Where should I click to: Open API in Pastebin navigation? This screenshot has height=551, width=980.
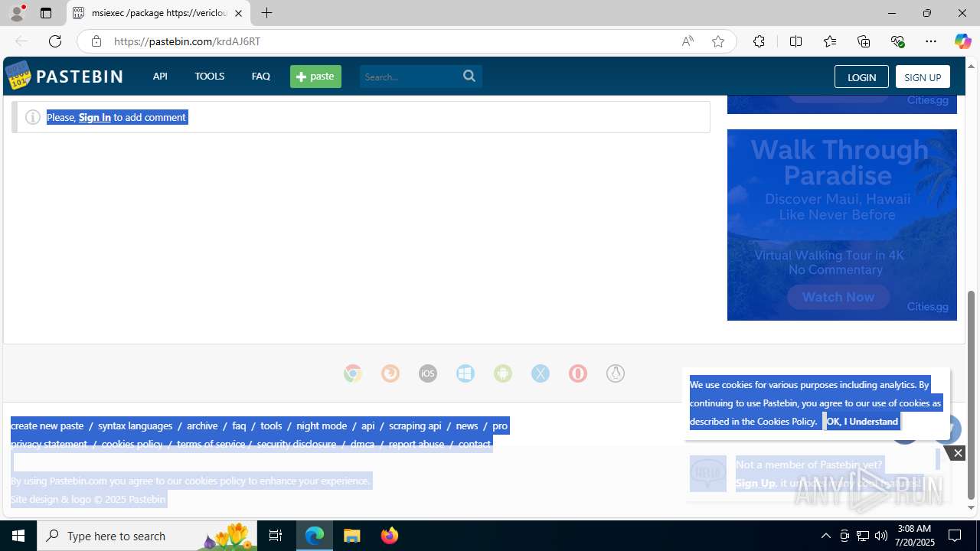tap(160, 77)
